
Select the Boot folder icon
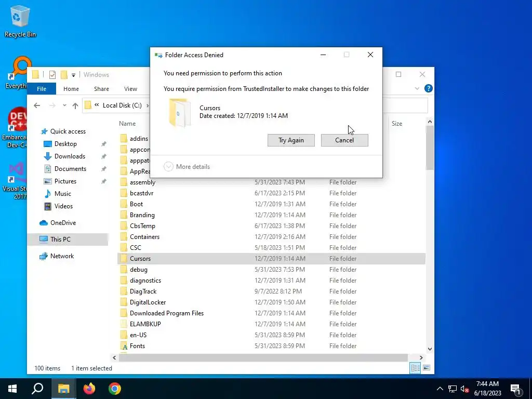pyautogui.click(x=124, y=204)
